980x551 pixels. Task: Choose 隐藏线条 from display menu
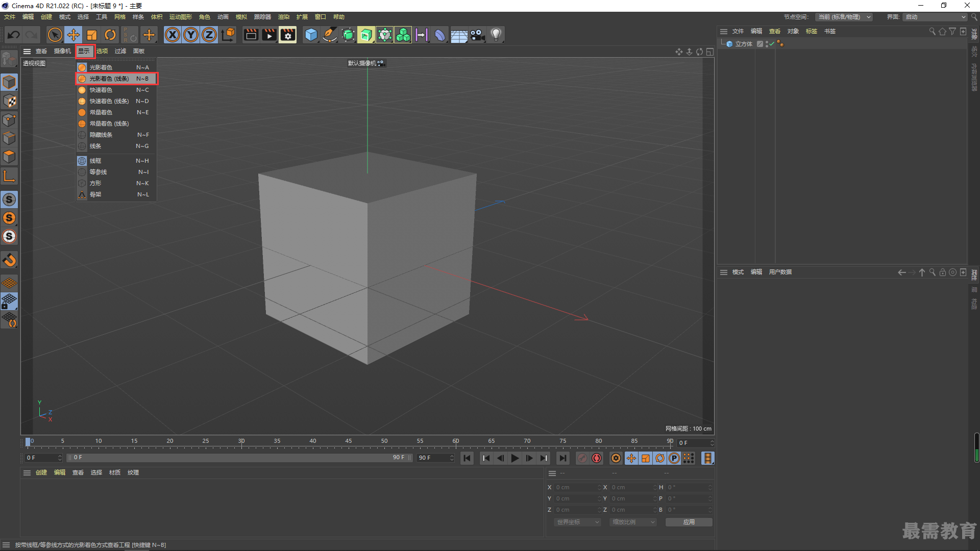click(116, 135)
